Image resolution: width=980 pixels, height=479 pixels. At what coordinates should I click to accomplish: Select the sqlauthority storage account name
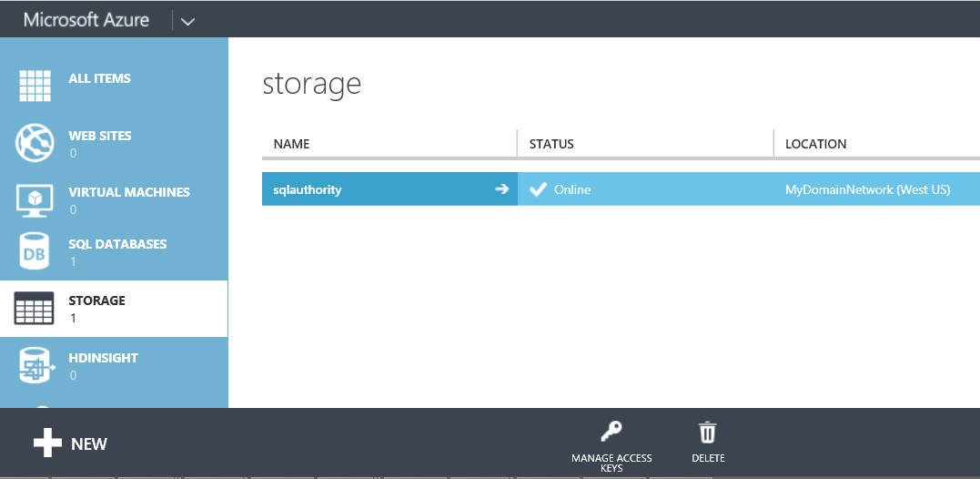pos(308,189)
